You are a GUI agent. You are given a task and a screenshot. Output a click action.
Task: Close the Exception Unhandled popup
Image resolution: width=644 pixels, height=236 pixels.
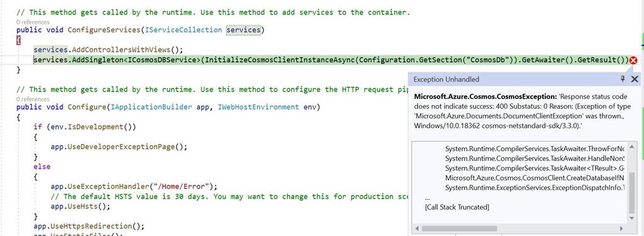(x=634, y=79)
